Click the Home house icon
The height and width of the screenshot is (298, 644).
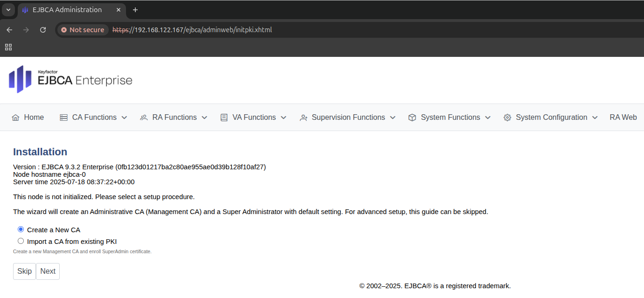tap(14, 117)
